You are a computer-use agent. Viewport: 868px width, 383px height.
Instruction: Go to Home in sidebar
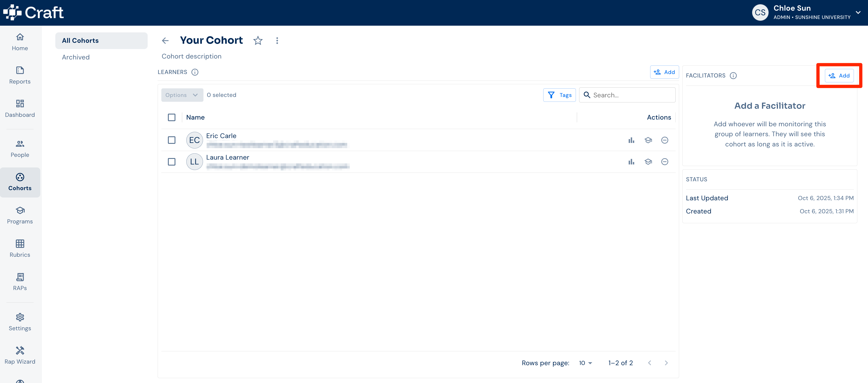pyautogui.click(x=20, y=42)
